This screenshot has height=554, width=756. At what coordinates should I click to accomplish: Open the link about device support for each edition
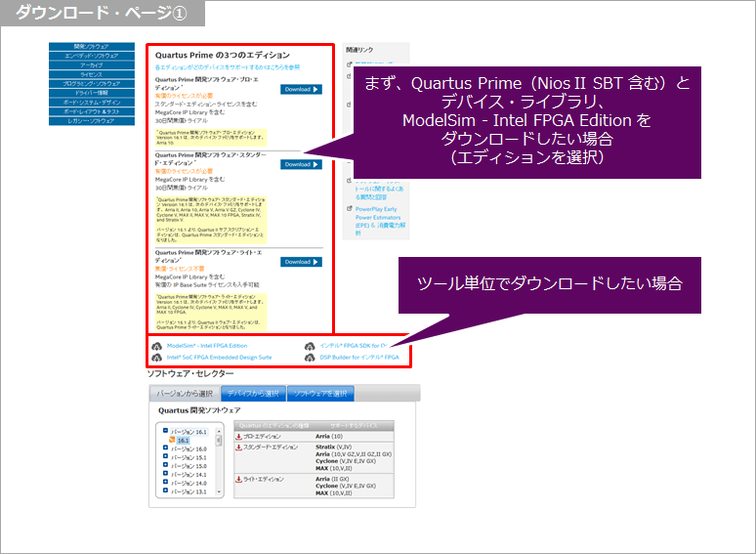click(228, 67)
